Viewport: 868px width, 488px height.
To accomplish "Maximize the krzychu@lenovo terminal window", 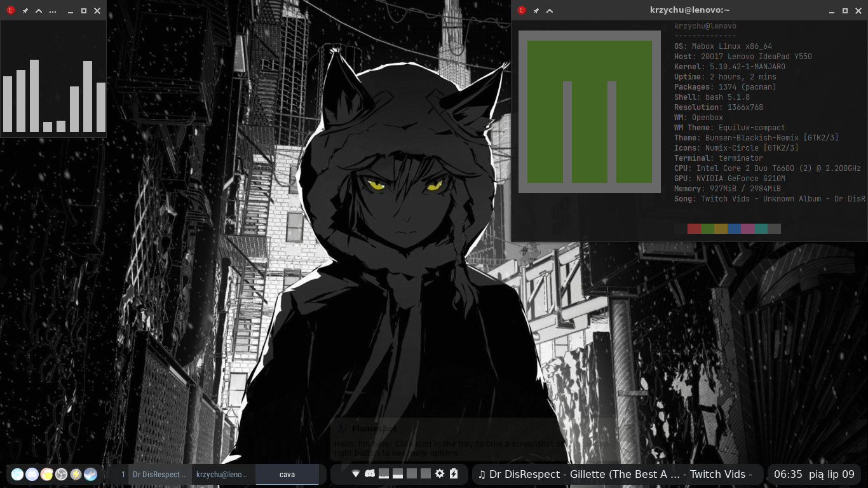I will tap(844, 11).
